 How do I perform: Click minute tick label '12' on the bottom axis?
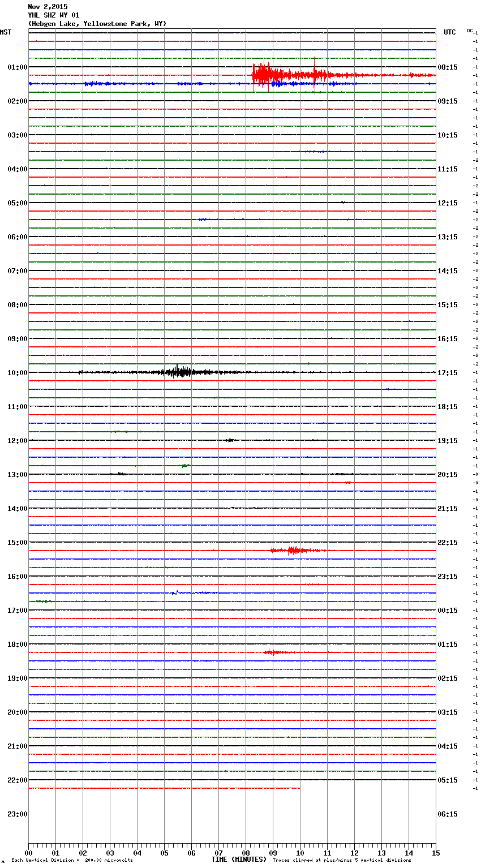point(354,853)
